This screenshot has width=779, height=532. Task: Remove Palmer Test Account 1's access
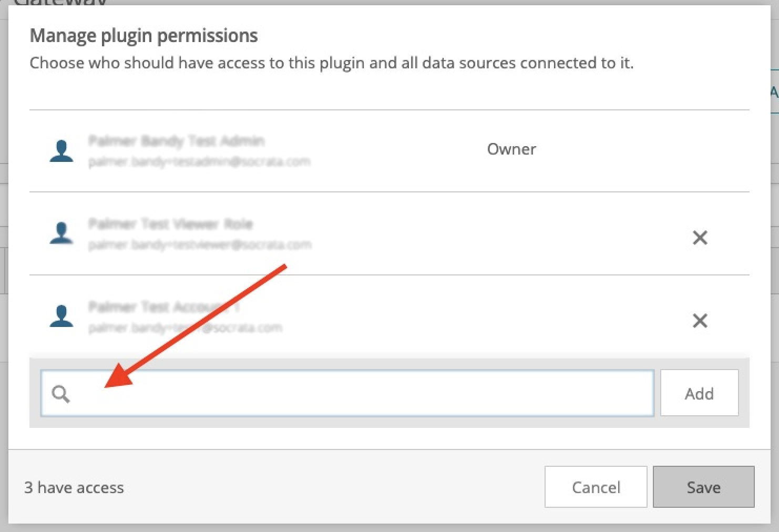[700, 321]
